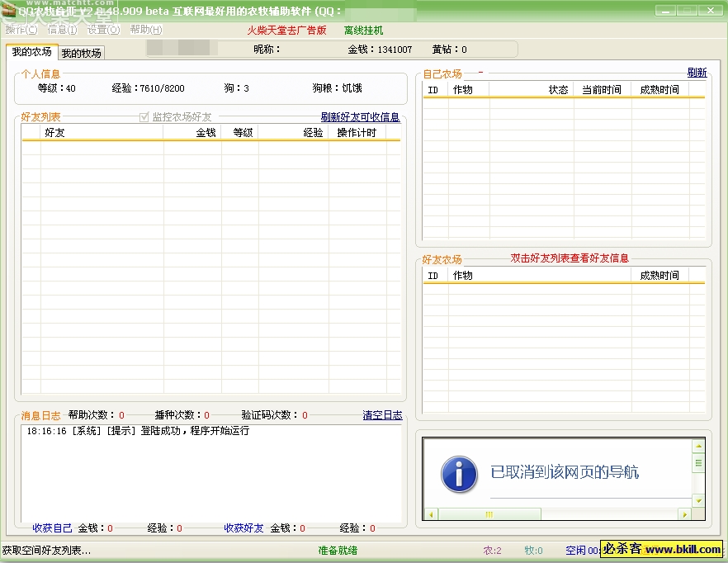Click the 收获自己 link

point(52,528)
